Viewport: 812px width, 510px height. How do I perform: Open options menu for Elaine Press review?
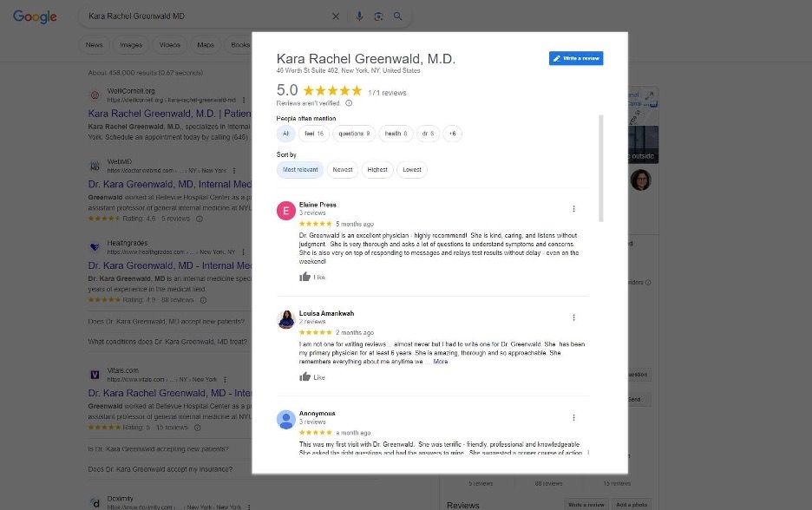(x=573, y=209)
